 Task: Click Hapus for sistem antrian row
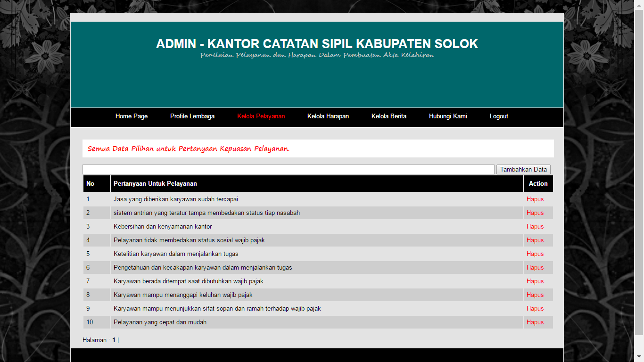[535, 213]
